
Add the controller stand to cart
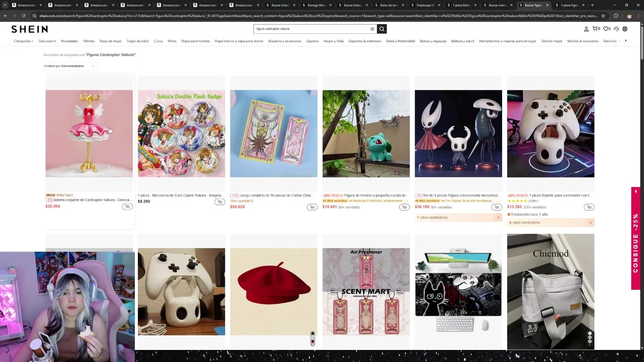[x=589, y=207]
